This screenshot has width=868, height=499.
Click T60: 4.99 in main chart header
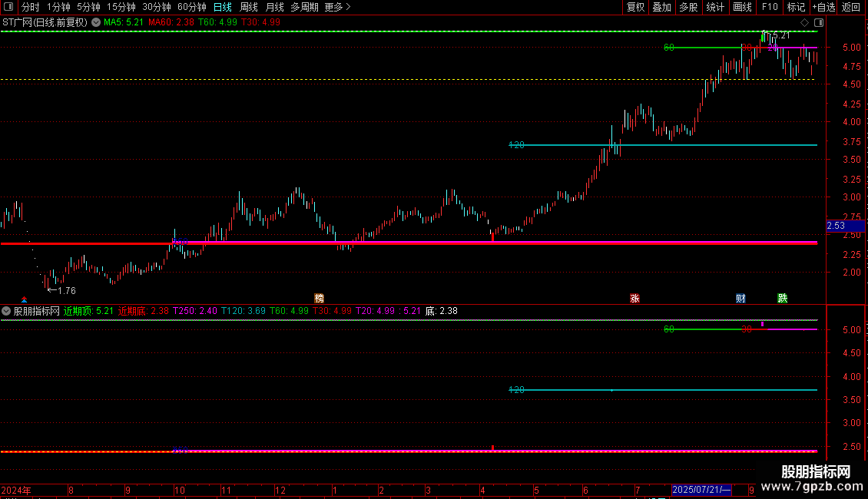pyautogui.click(x=217, y=23)
